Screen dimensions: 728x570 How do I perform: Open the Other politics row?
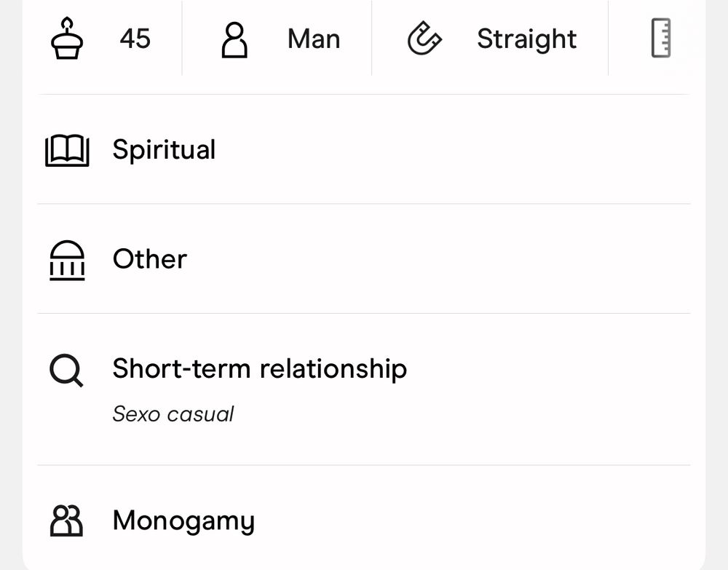364,259
